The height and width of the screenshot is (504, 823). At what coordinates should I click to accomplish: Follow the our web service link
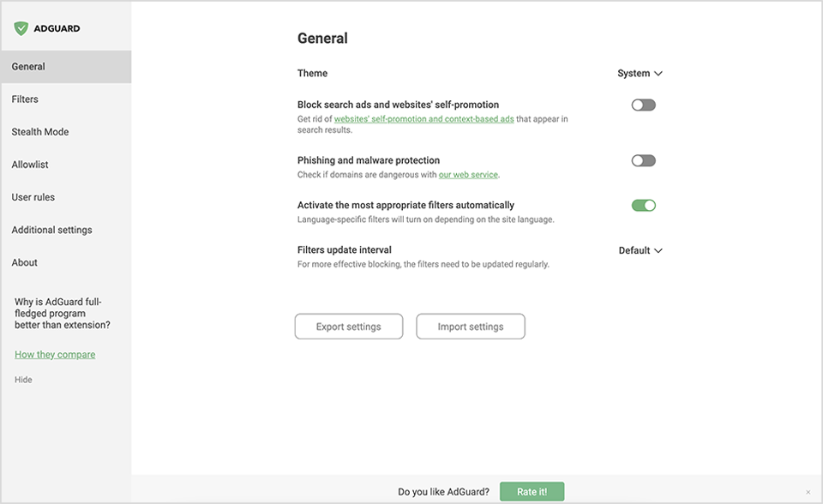(468, 175)
